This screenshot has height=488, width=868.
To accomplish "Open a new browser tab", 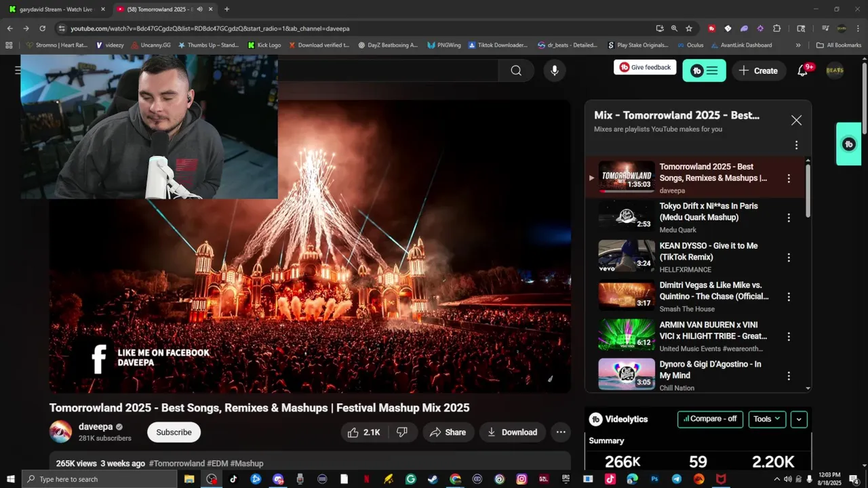I will pyautogui.click(x=226, y=9).
